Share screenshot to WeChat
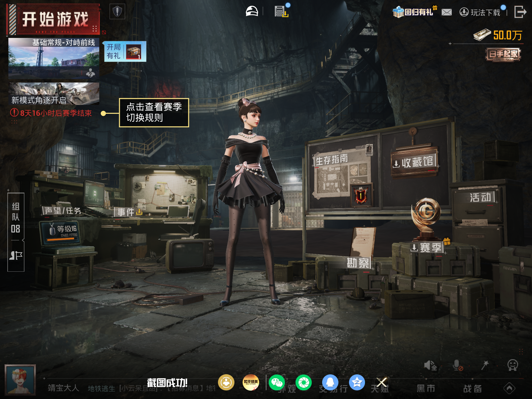 point(277,382)
